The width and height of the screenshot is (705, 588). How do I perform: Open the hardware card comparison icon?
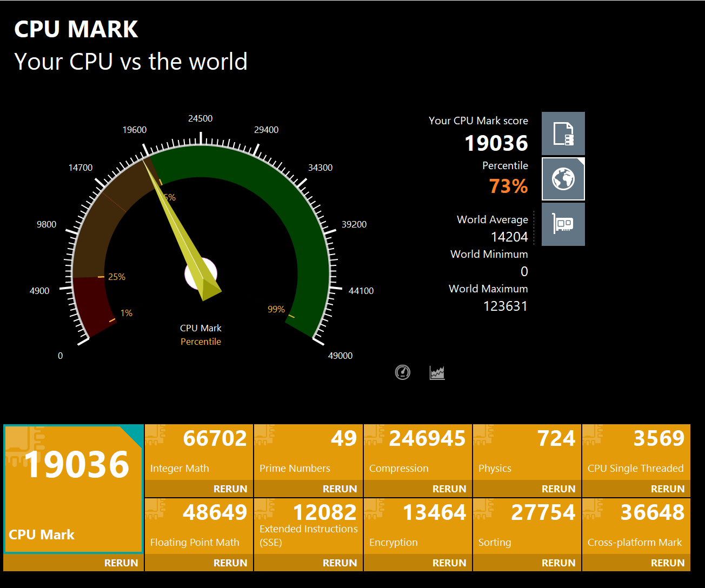[x=563, y=224]
